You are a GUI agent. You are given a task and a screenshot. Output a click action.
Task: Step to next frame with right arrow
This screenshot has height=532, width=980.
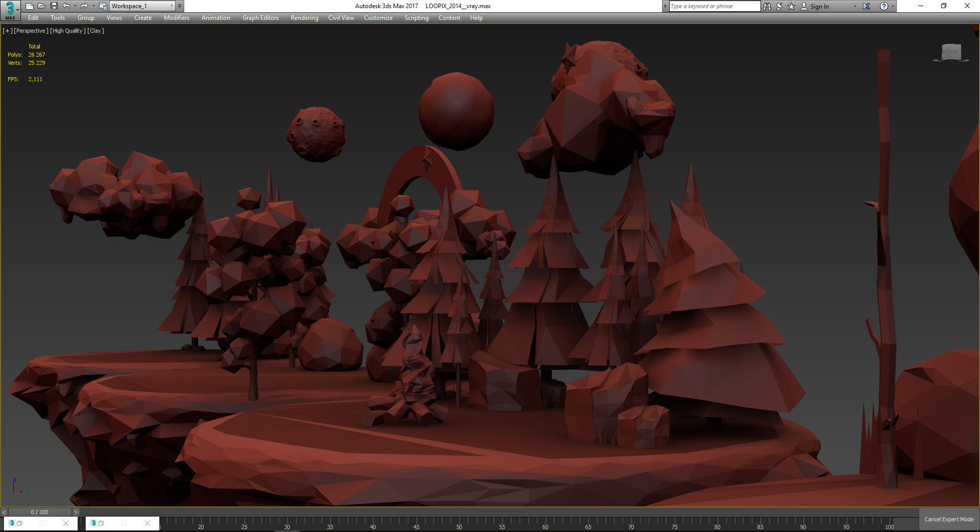click(x=76, y=512)
